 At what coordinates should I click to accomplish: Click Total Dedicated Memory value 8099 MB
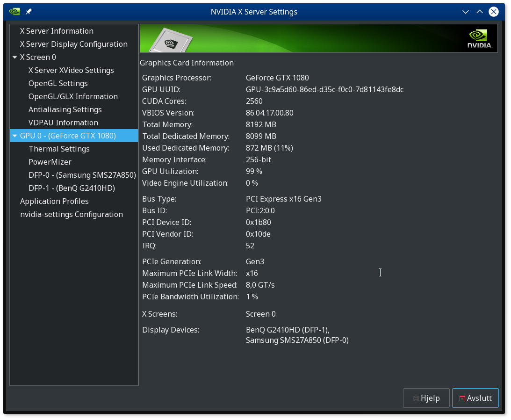pos(261,136)
